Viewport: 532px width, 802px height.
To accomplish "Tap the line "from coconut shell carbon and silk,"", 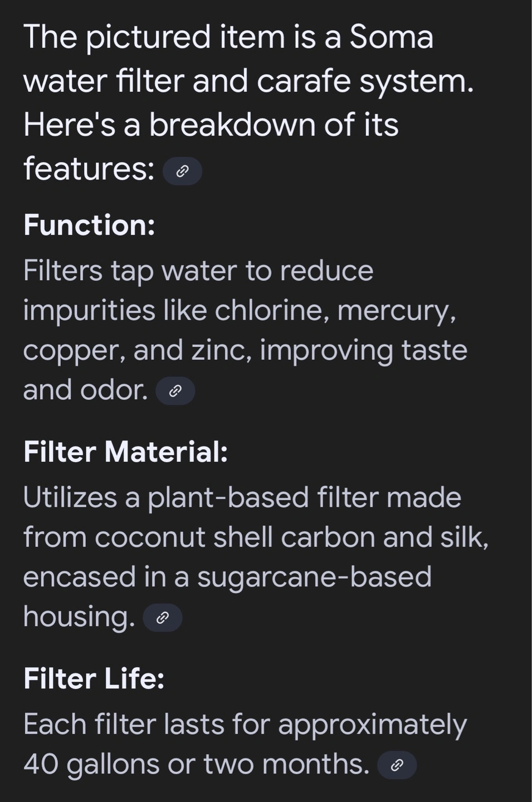I will (x=256, y=537).
